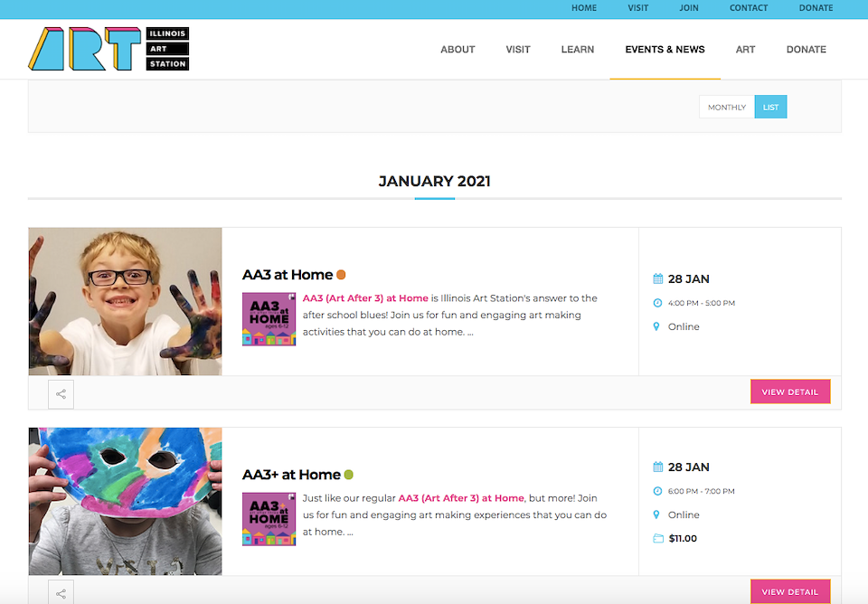Select the List view toggle
The image size is (868, 604).
click(x=770, y=107)
